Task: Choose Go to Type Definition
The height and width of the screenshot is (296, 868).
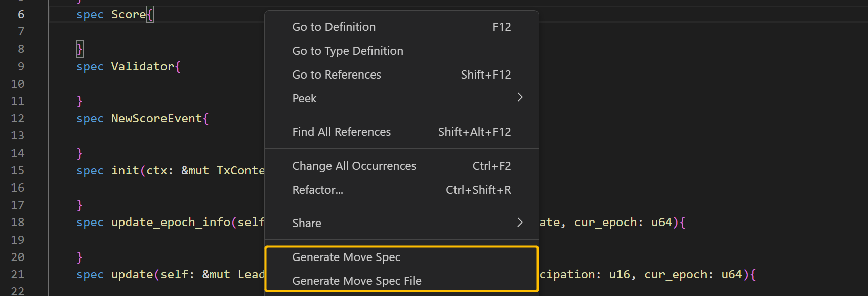Action: (x=348, y=51)
